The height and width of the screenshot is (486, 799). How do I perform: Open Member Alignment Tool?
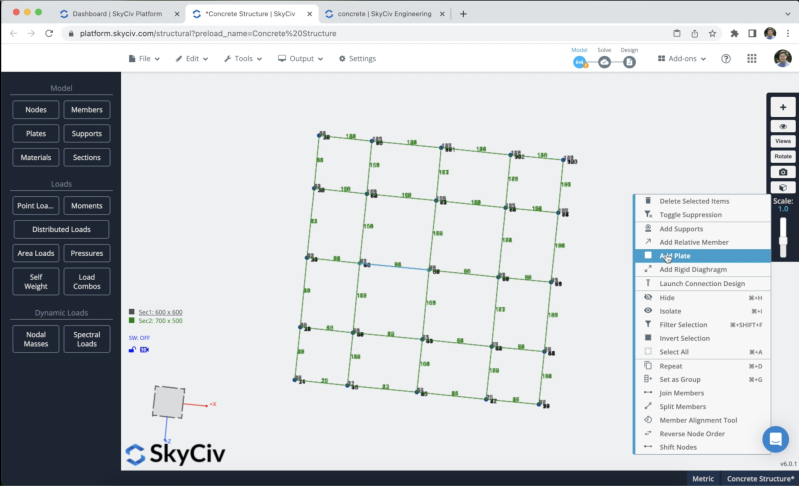pos(703,420)
